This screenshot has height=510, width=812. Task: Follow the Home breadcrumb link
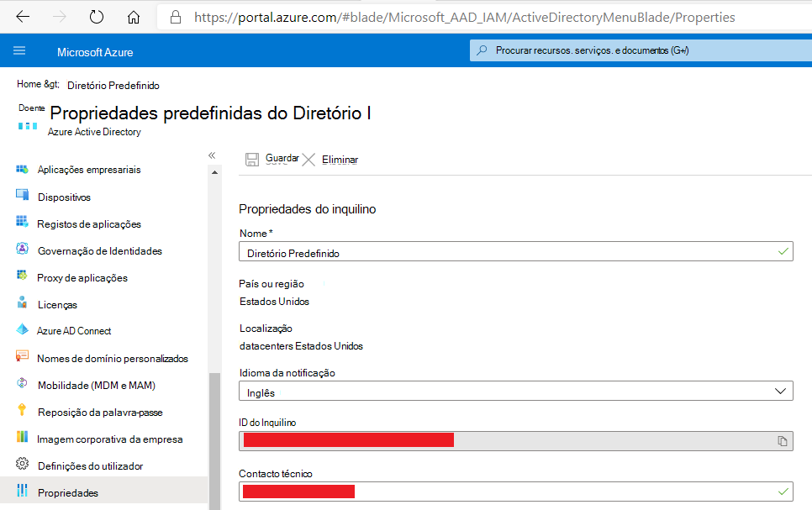pyautogui.click(x=29, y=84)
